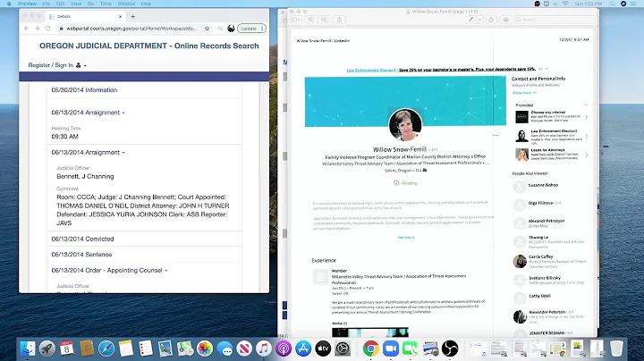
Task: Open the File menu
Action: 47,4
